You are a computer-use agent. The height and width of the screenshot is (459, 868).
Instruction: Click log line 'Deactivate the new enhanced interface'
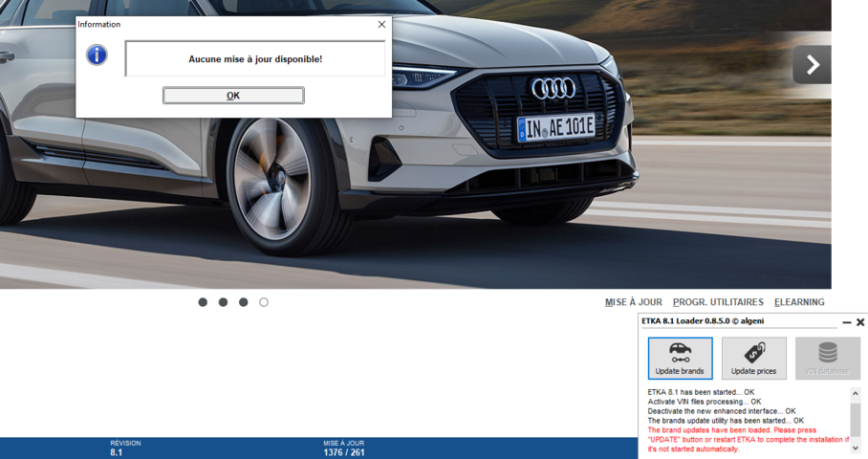coord(722,411)
